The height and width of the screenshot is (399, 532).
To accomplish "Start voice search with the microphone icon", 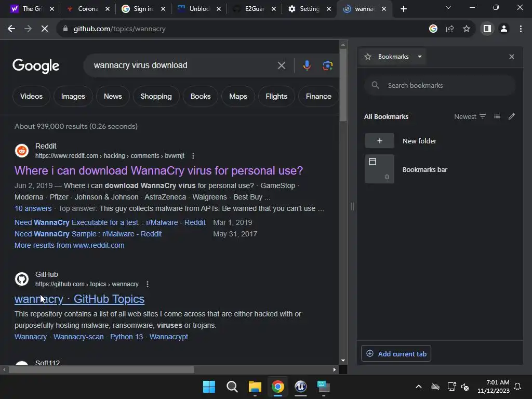I will [307, 65].
